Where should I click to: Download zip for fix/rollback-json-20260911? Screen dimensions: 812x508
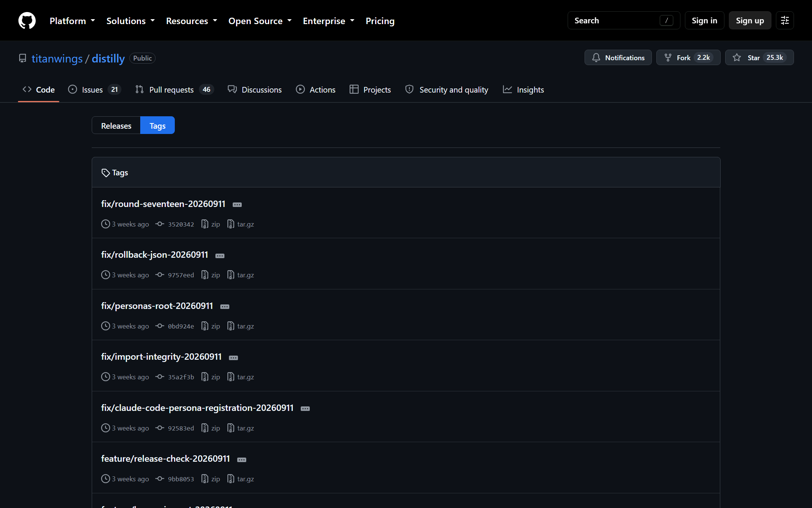[x=211, y=275]
